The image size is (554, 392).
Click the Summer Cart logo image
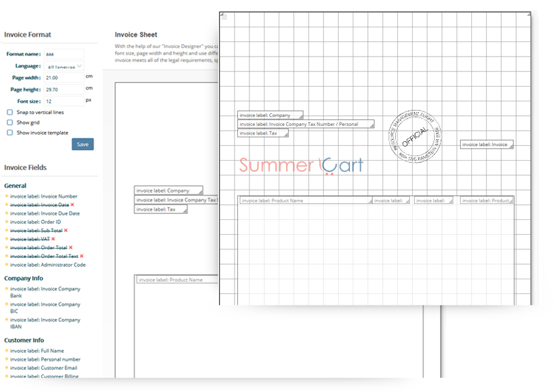click(x=301, y=166)
